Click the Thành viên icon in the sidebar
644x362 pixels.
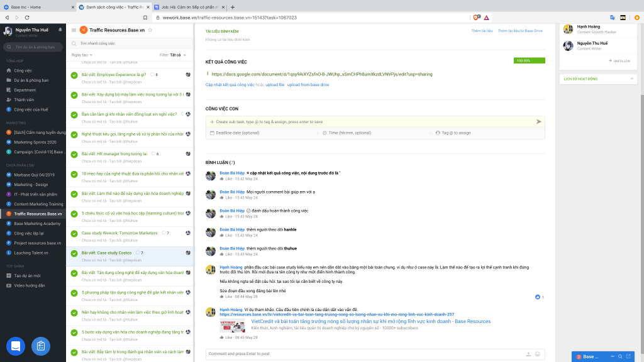pos(9,99)
